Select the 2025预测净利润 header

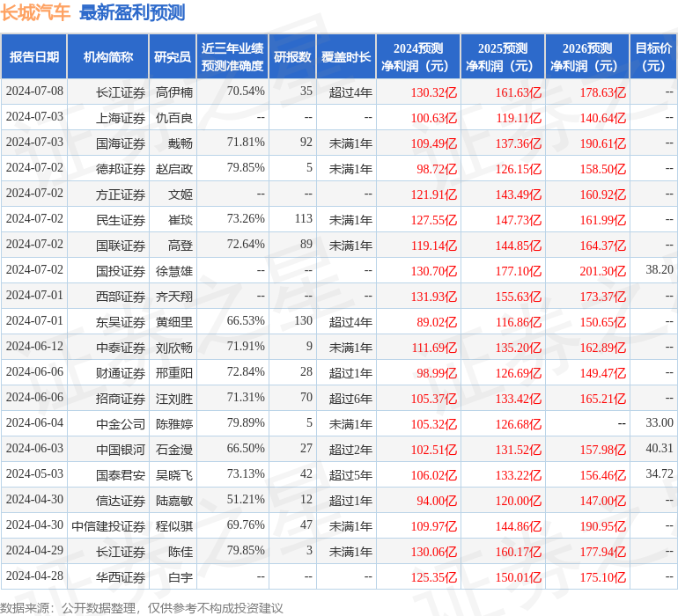point(503,56)
